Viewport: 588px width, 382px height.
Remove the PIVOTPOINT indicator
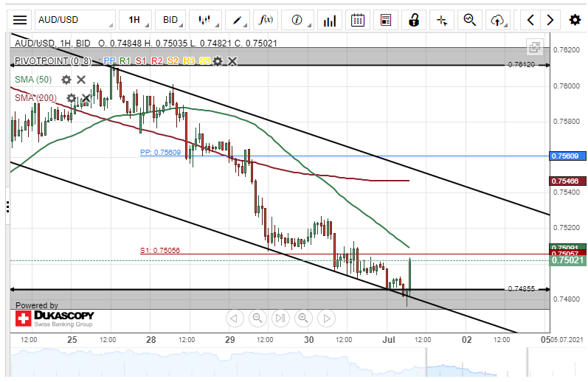[x=232, y=61]
